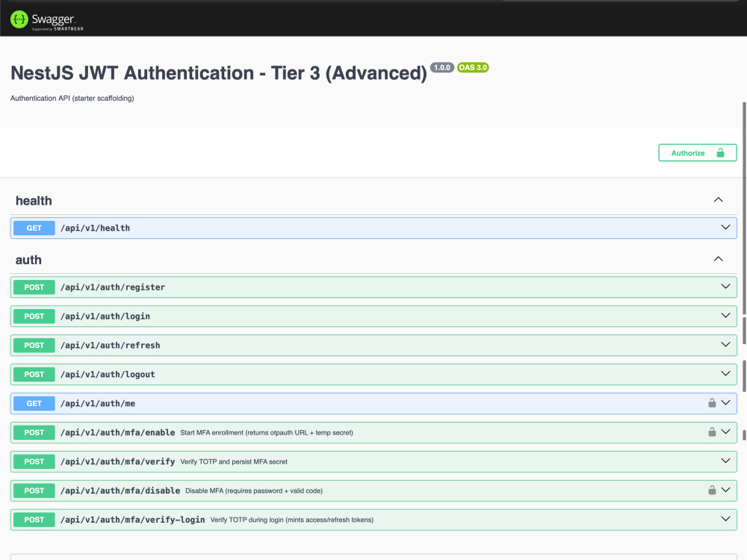Collapse the health section chevron

point(719,200)
